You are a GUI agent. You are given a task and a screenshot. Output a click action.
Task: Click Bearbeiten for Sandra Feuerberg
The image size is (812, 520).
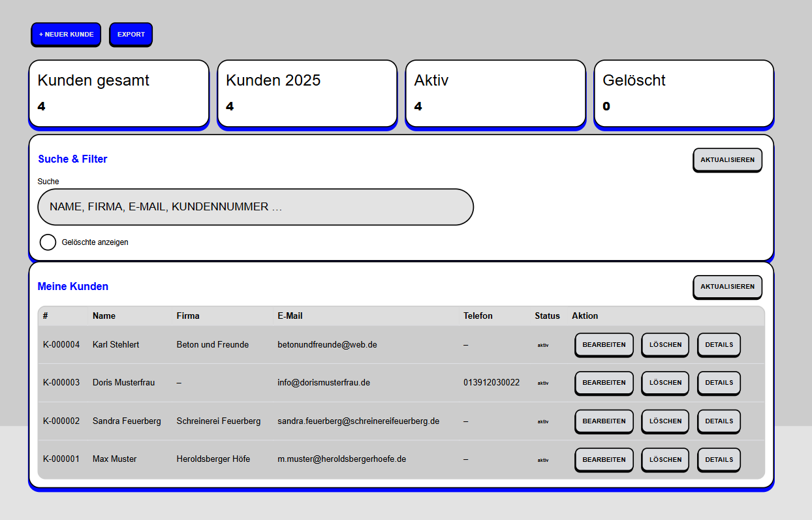pyautogui.click(x=604, y=421)
